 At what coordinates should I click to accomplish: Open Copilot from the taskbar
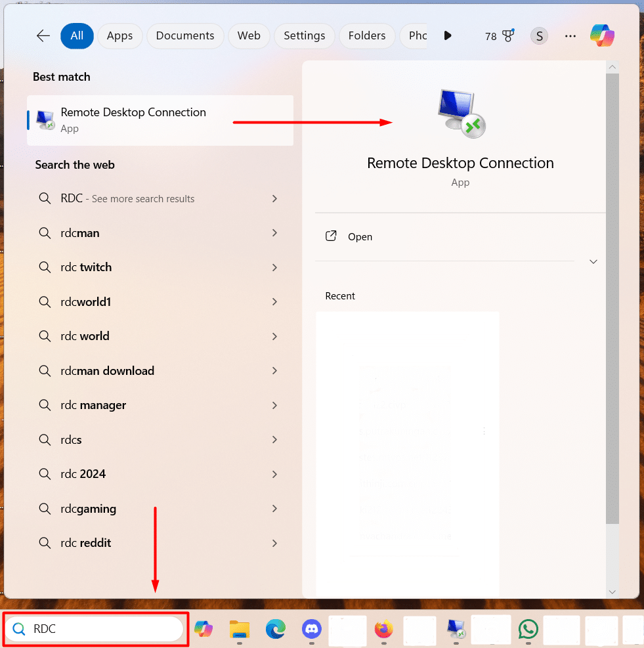(203, 629)
